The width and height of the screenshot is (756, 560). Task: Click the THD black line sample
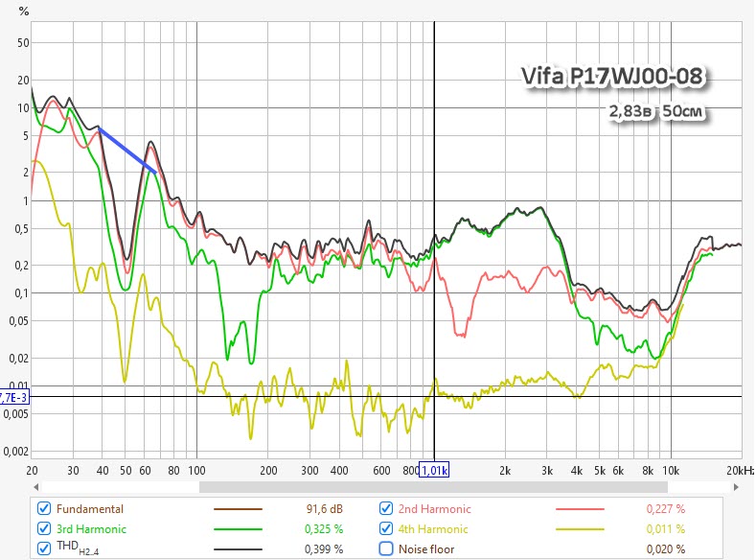point(238,548)
